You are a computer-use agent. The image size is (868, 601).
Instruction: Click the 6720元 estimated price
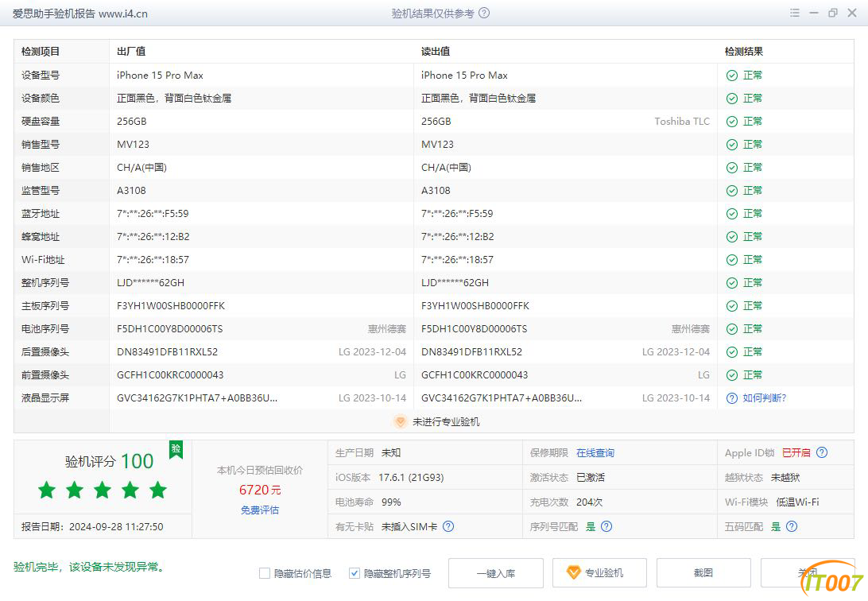(260, 490)
